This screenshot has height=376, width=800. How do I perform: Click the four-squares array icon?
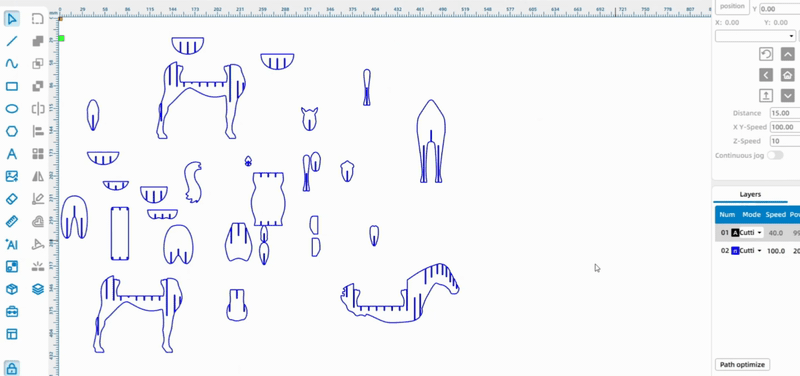click(x=38, y=154)
